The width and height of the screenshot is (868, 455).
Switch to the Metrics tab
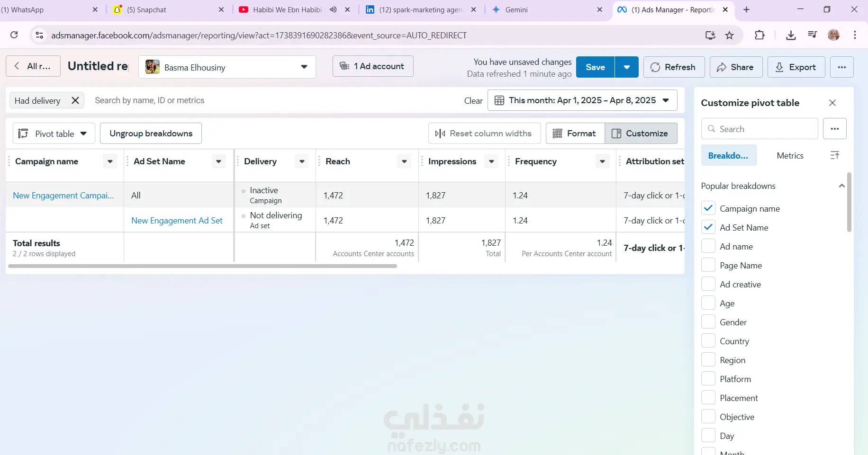point(790,155)
